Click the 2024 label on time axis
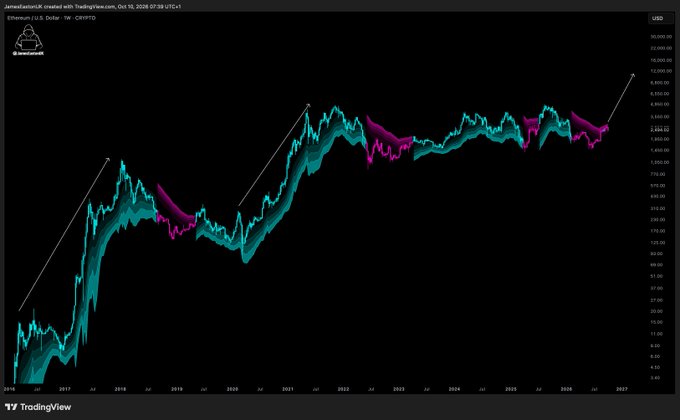Screen dimensions: 680x420 (x=454, y=389)
